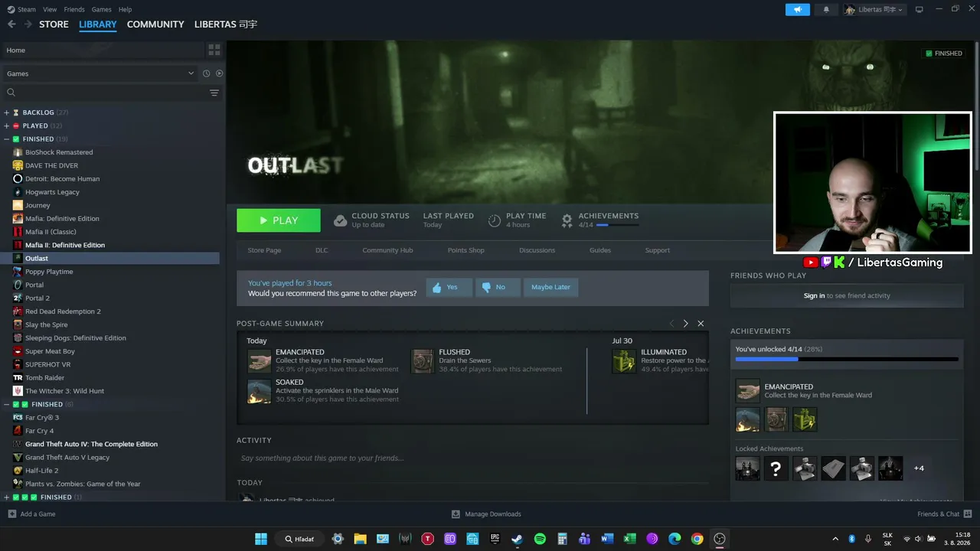Collapse the FINISHED (19) collection
Screen dimensions: 980x551
click(x=7, y=139)
